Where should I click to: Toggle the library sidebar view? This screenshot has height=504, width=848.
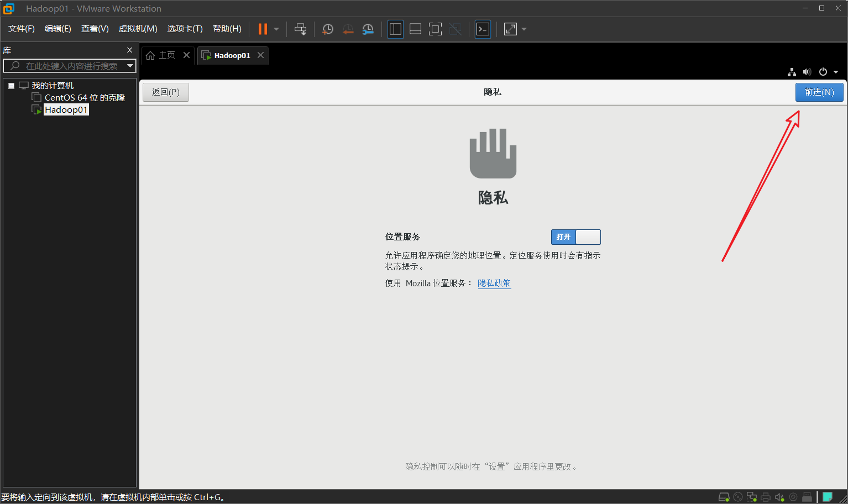(x=395, y=29)
